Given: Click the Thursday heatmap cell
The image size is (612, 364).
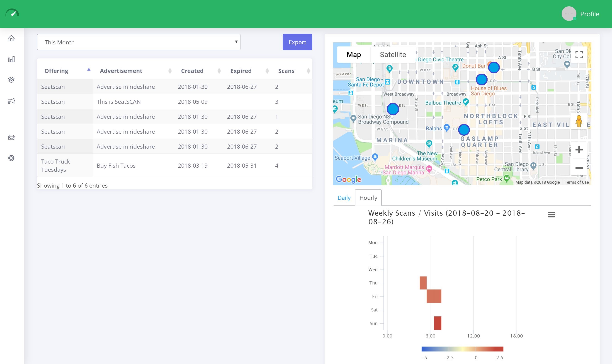Looking at the screenshot, I should tap(423, 283).
